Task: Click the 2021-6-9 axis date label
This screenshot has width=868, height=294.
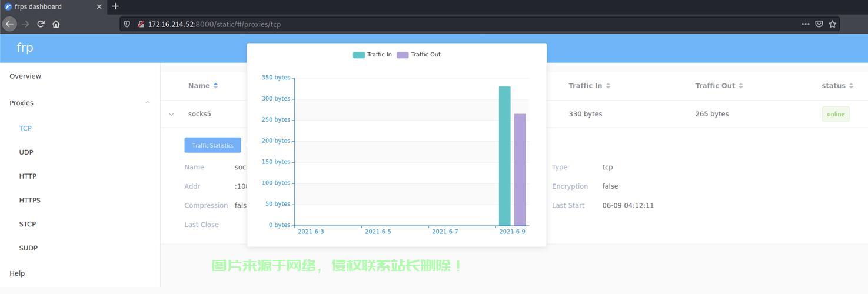Action: pos(512,232)
